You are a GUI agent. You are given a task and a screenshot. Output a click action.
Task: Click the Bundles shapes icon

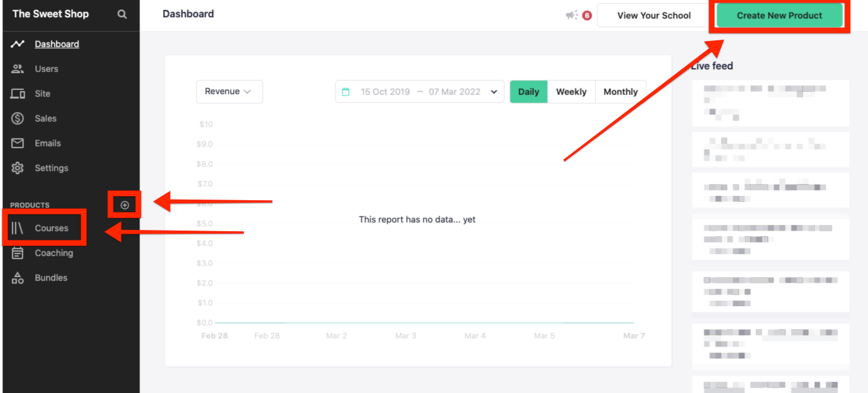point(17,278)
